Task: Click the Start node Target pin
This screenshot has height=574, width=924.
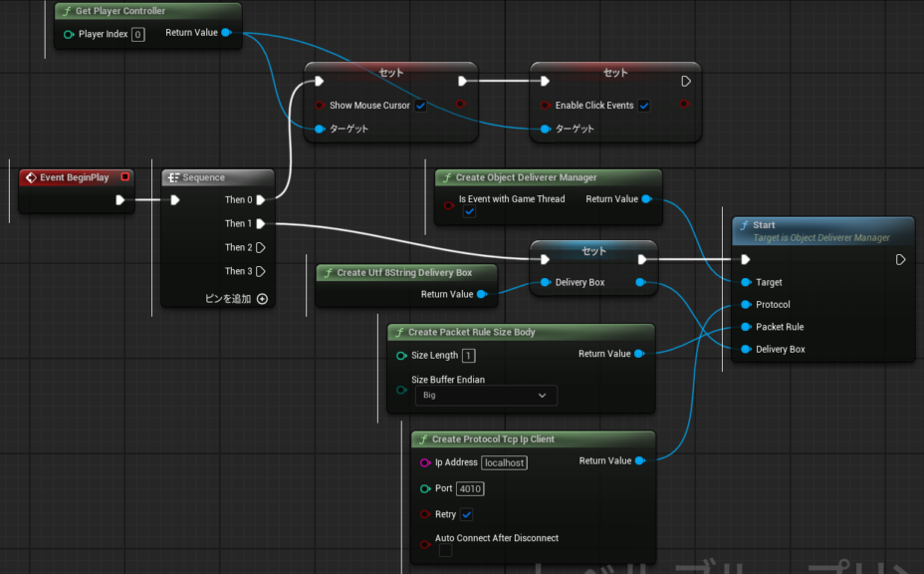Action: [x=746, y=282]
